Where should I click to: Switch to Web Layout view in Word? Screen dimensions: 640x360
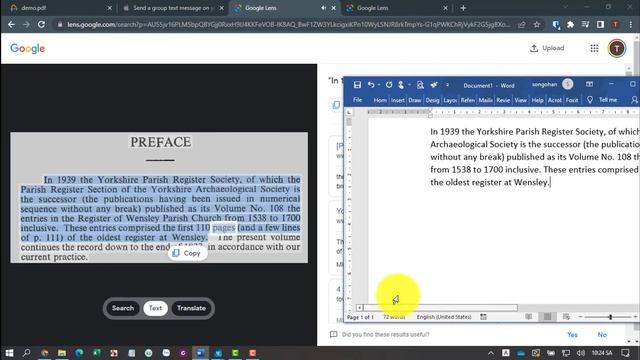point(566,317)
